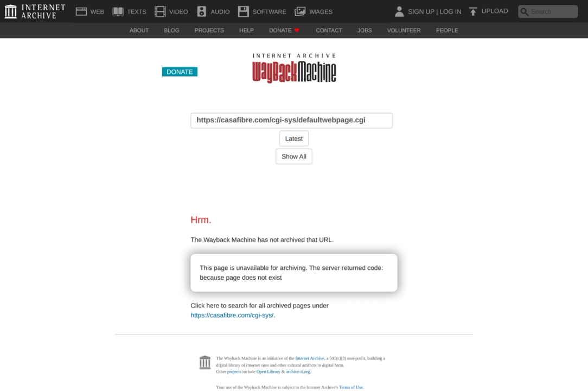Click the Show All button
This screenshot has width=588, height=391.
pos(294,156)
